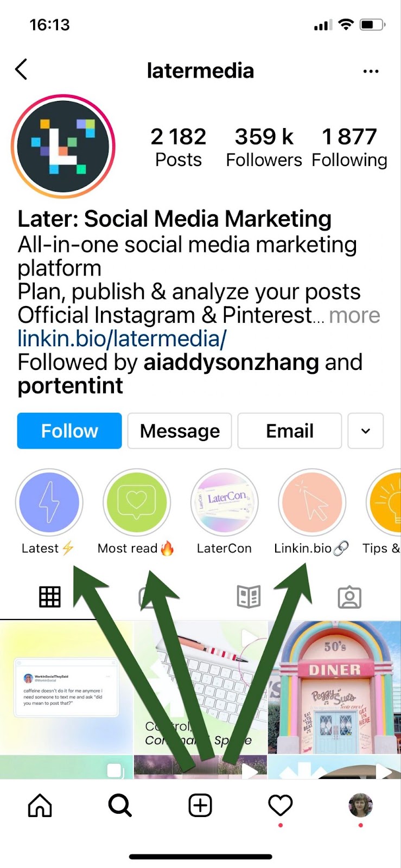Open the three-dot options menu
This screenshot has width=401, height=868.
[371, 71]
